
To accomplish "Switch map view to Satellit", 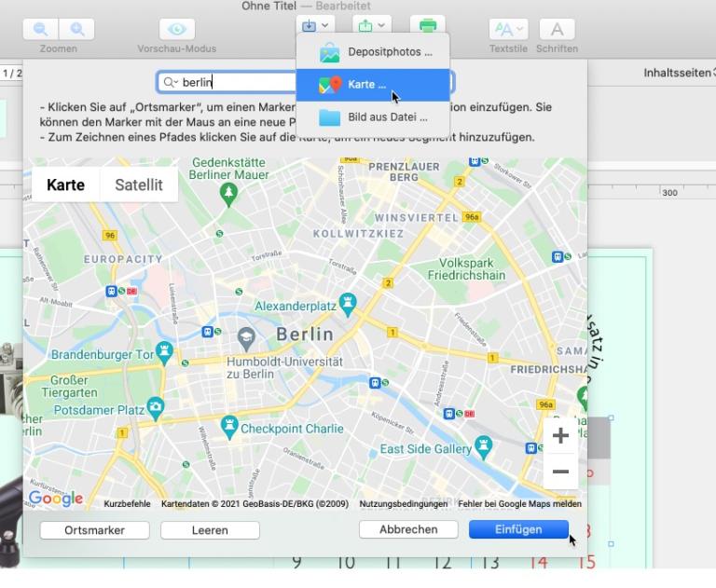I will click(139, 185).
